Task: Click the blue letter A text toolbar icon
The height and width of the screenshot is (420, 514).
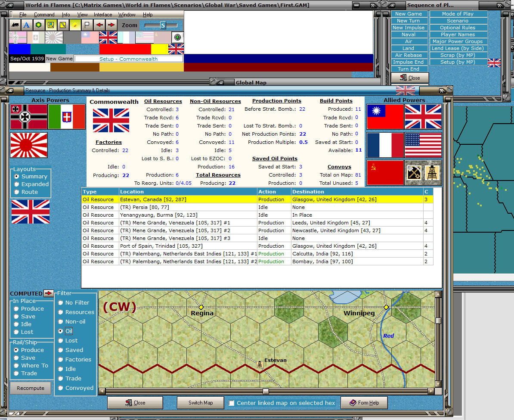Action: [x=27, y=25]
